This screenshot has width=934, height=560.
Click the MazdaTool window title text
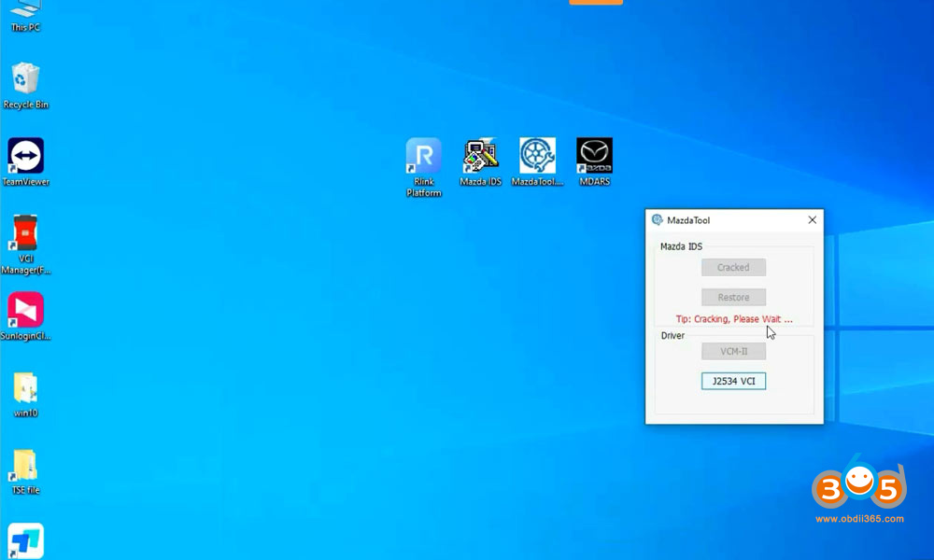point(688,220)
